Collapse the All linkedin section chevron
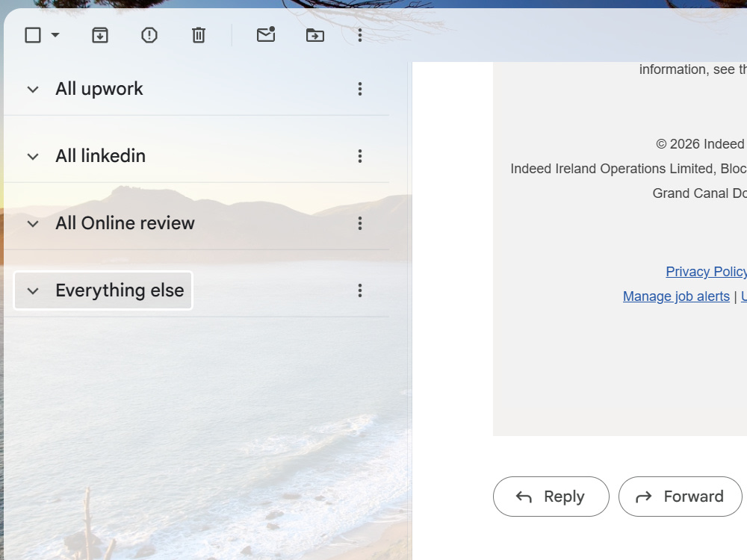 tap(33, 157)
